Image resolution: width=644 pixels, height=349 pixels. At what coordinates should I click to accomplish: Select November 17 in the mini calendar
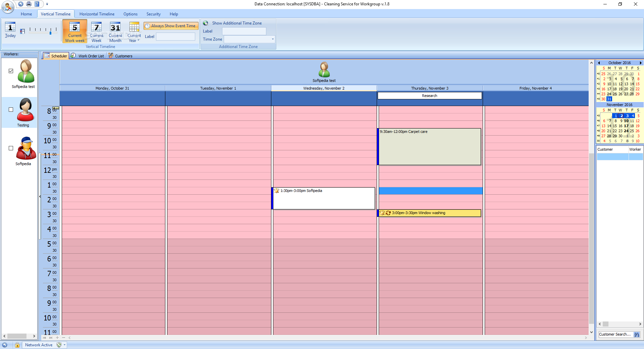tap(626, 126)
